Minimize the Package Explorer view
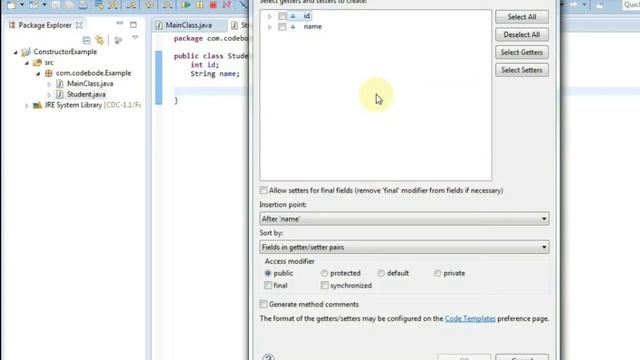Viewport: 640px width, 360px height. click(120, 24)
